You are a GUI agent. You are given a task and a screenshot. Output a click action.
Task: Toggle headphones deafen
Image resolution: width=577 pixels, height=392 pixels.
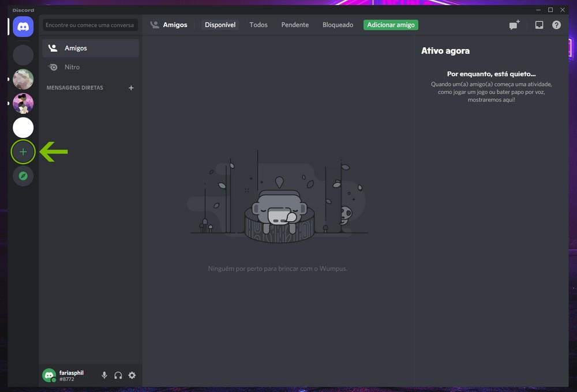click(118, 375)
